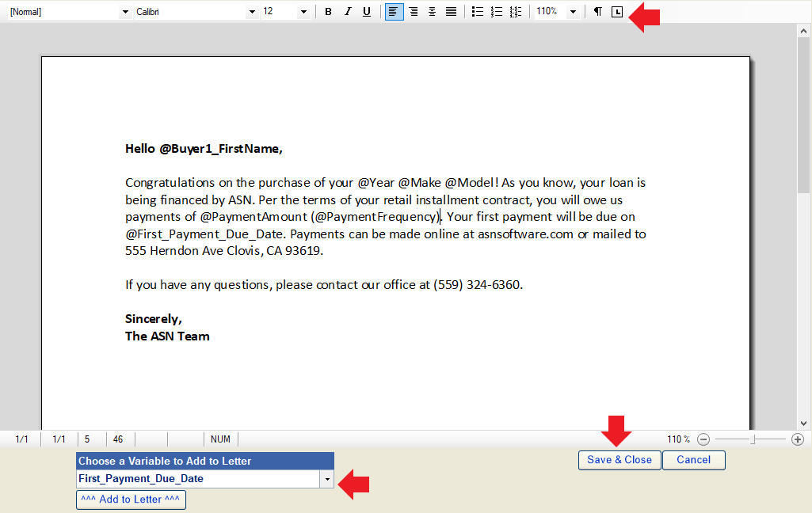Click 'The ASN Team' signature text
The width and height of the screenshot is (812, 513).
tap(167, 336)
